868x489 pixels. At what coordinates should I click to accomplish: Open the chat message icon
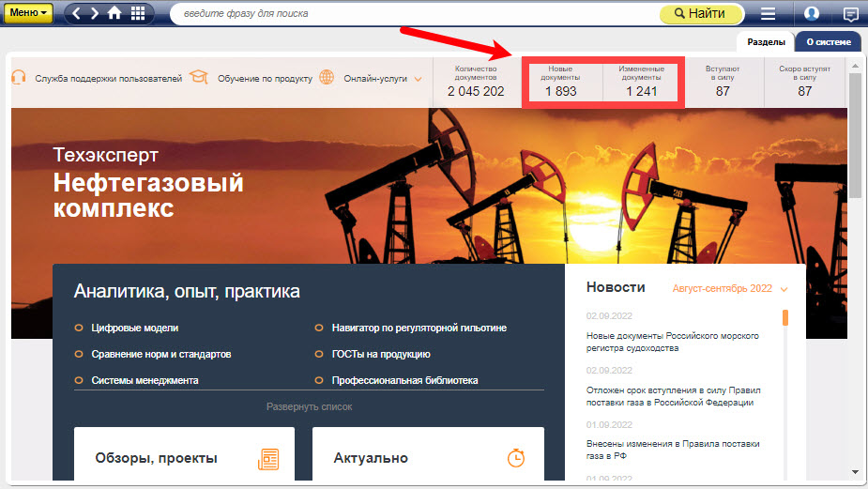point(850,14)
